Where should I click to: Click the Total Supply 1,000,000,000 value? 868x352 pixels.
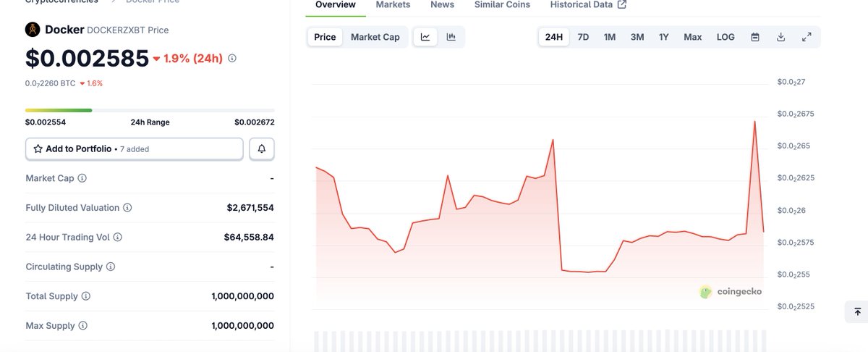(x=243, y=296)
